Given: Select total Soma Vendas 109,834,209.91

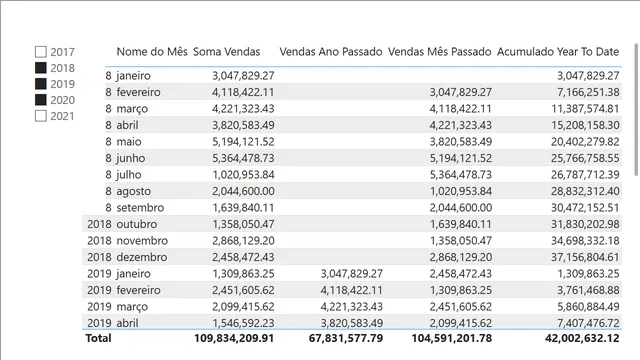Looking at the screenshot, I should click(x=234, y=338).
